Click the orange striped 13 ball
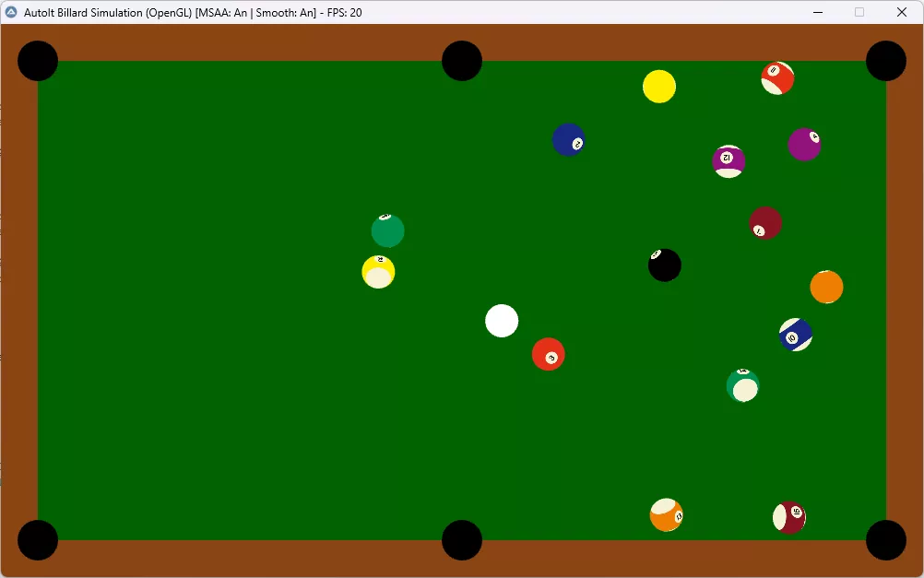This screenshot has height=578, width=924. coord(666,515)
